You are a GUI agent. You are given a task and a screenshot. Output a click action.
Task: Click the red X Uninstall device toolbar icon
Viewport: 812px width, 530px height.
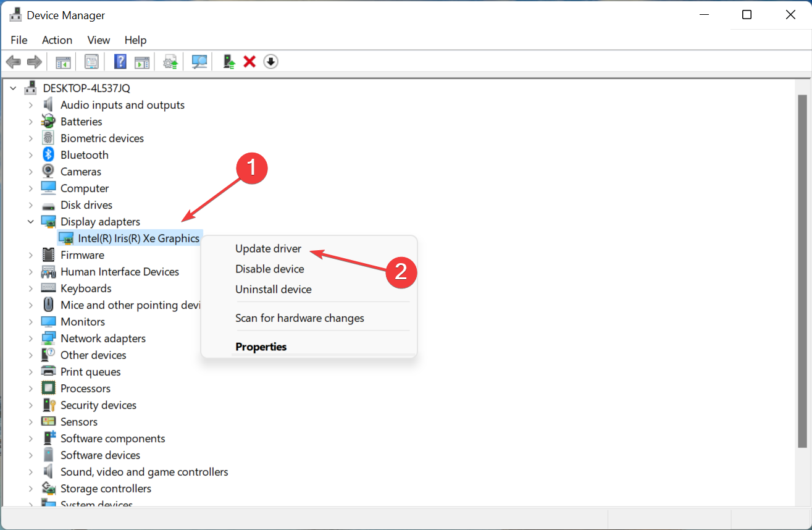tap(249, 62)
